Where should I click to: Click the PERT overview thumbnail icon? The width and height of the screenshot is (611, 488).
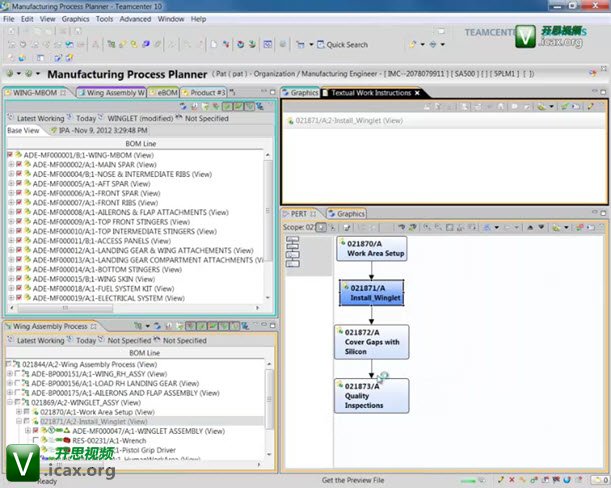(293, 251)
